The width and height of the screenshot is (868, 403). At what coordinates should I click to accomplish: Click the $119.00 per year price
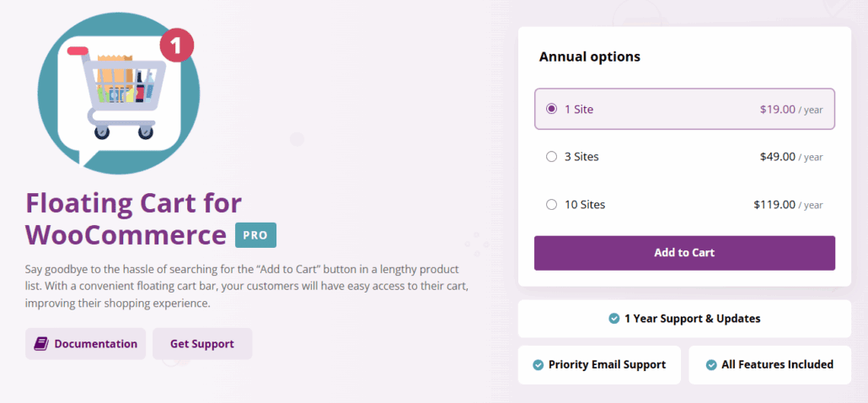[x=788, y=205]
